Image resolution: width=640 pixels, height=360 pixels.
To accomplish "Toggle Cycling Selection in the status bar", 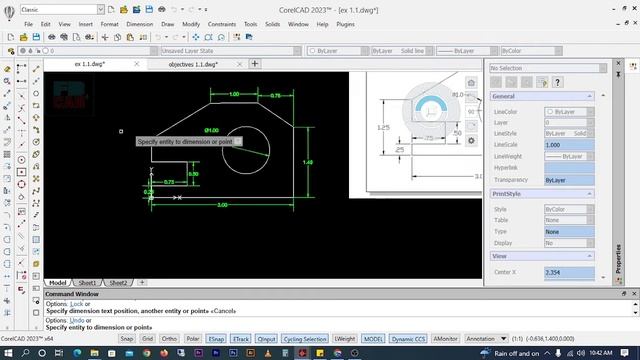I will [x=305, y=339].
